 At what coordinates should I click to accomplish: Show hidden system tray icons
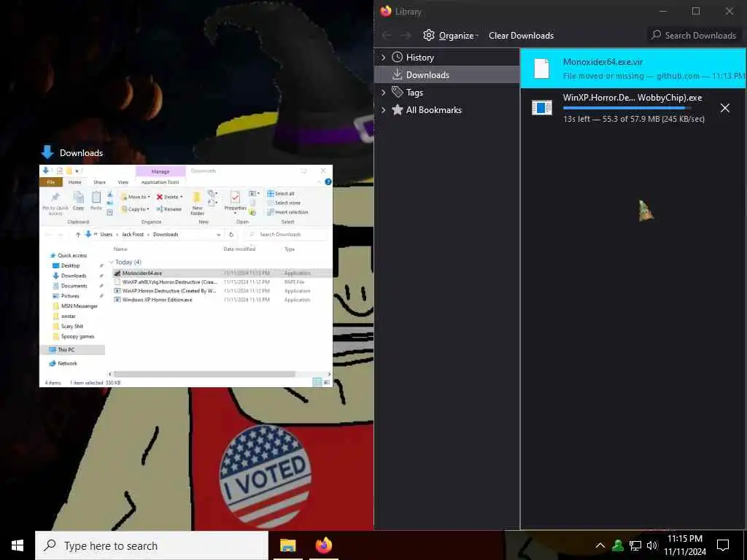600,545
